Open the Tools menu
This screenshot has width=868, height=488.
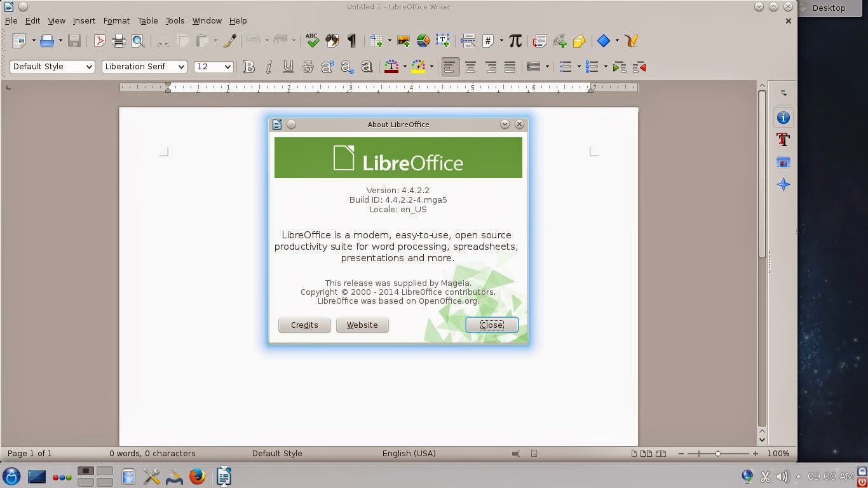(x=175, y=20)
